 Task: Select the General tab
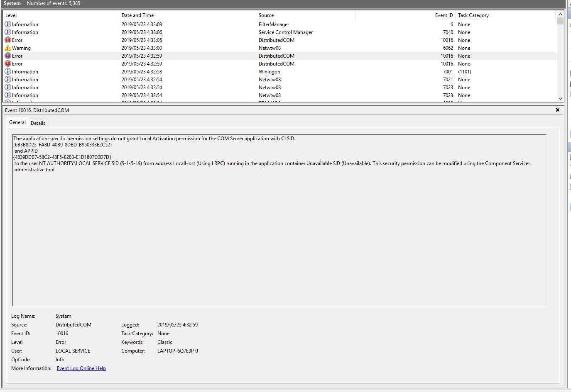coord(17,122)
